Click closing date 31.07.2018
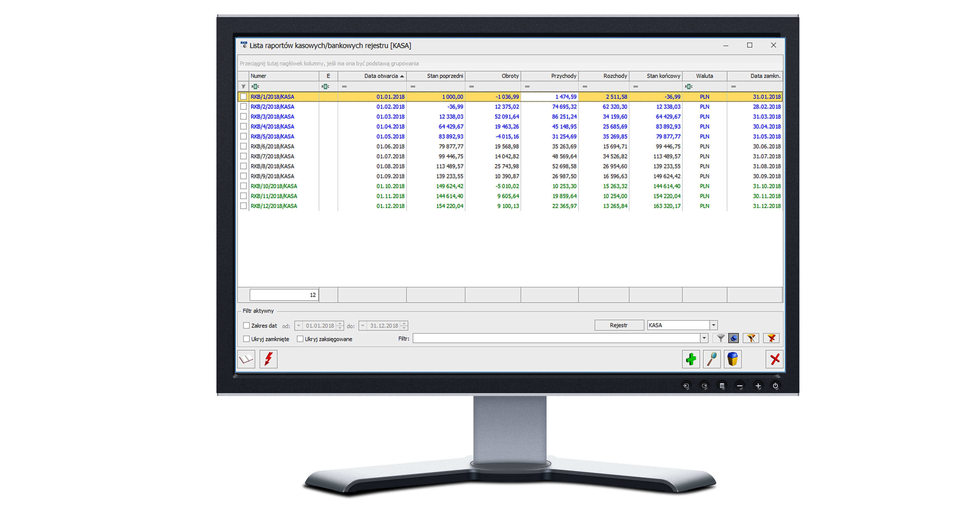 [767, 156]
